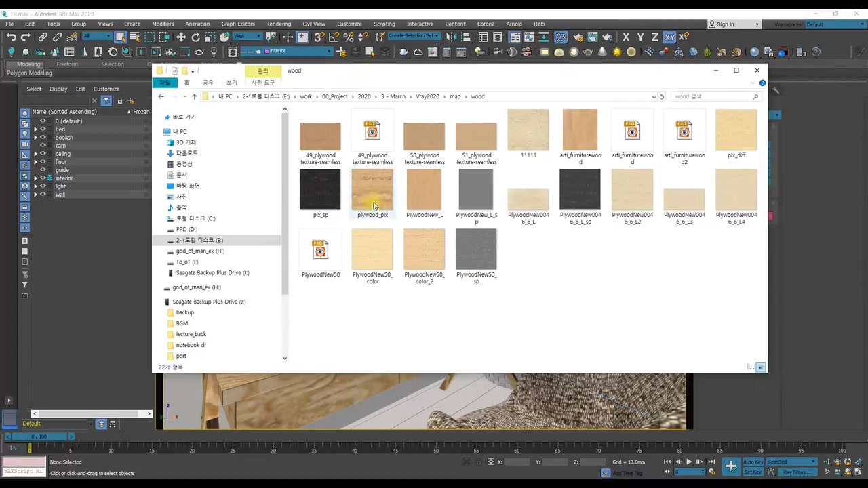Hide the bed layer with eye icon

click(43, 129)
